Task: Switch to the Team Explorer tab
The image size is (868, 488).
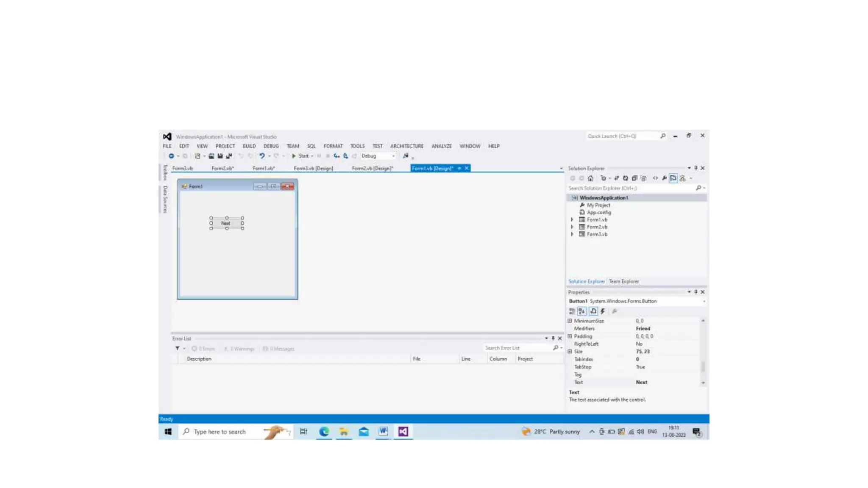Action: click(623, 281)
